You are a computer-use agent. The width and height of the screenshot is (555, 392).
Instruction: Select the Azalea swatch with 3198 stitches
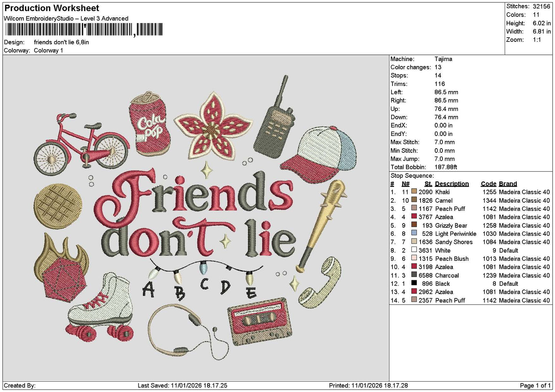(x=414, y=267)
